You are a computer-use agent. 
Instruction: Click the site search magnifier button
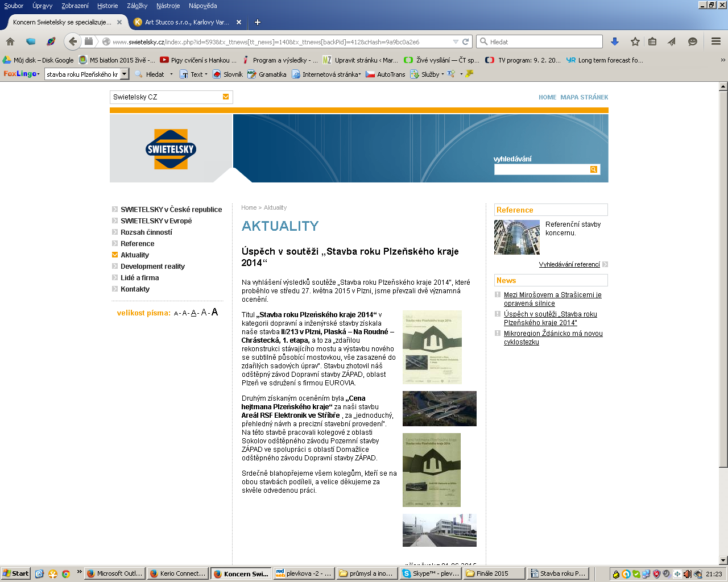593,169
